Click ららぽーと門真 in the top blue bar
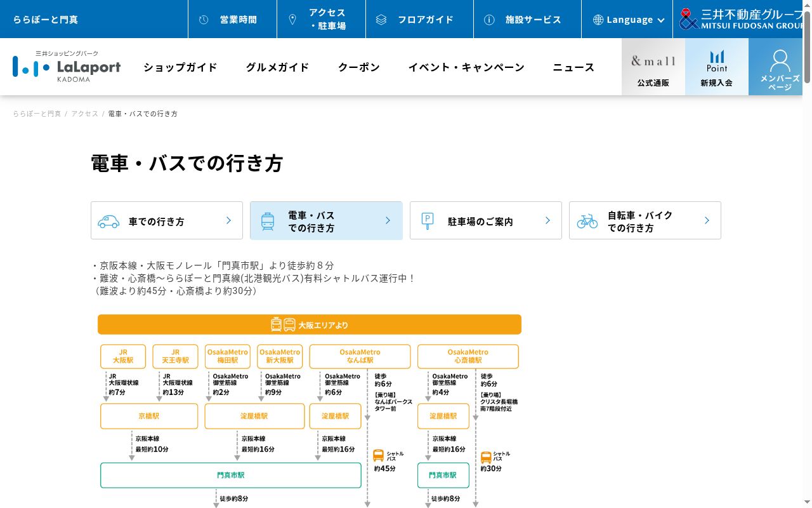This screenshot has height=508, width=812. coord(46,20)
